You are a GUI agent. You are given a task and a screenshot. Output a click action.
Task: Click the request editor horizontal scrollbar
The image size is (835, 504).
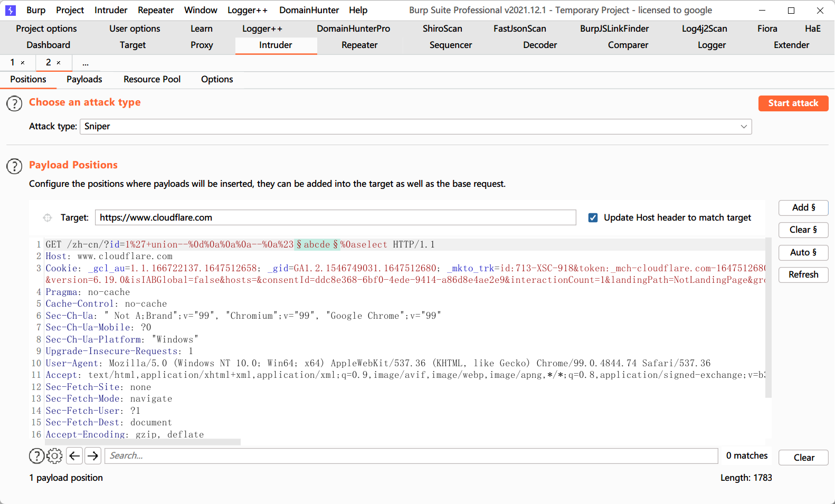coord(143,442)
